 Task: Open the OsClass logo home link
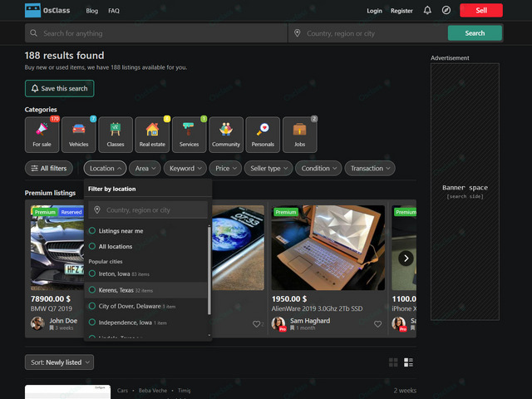47,11
